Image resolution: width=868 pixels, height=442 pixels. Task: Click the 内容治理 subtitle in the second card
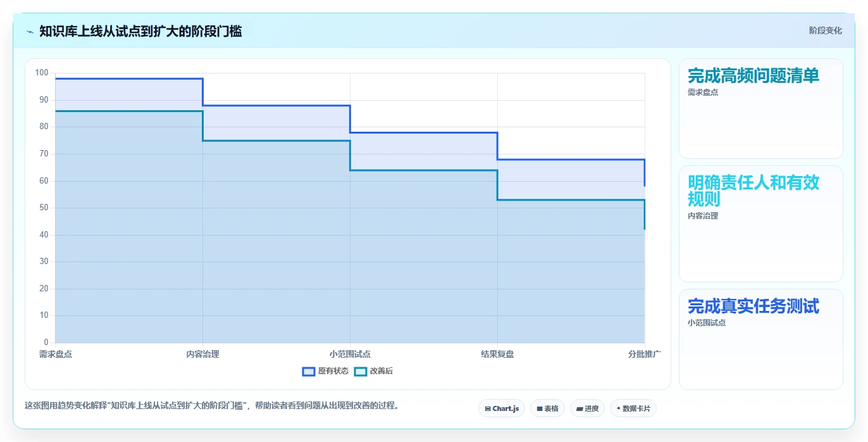[703, 216]
